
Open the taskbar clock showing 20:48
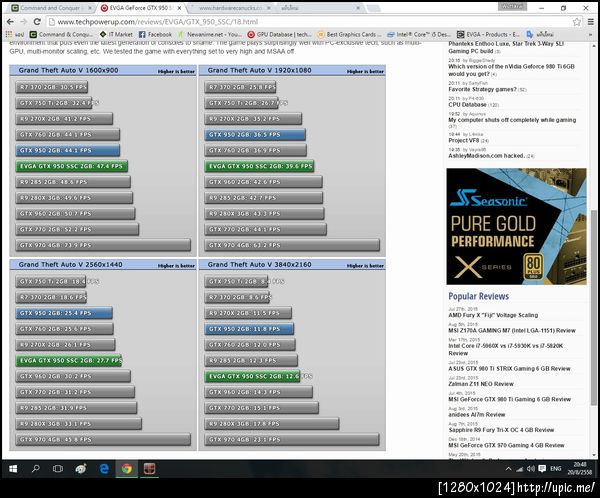coord(579,469)
